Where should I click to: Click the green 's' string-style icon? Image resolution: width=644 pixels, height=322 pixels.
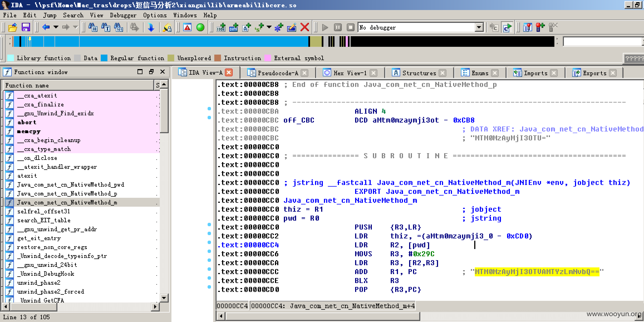point(259,27)
